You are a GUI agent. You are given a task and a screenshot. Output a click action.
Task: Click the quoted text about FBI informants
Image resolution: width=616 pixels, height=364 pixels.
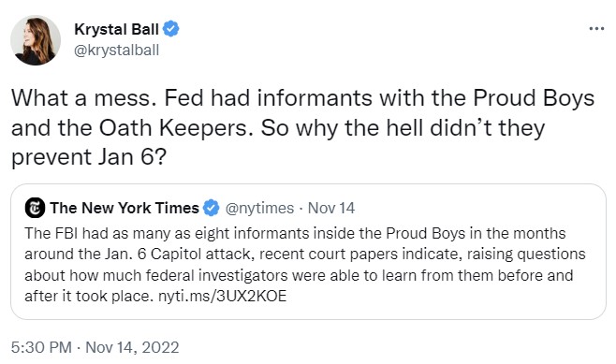pos(305,265)
